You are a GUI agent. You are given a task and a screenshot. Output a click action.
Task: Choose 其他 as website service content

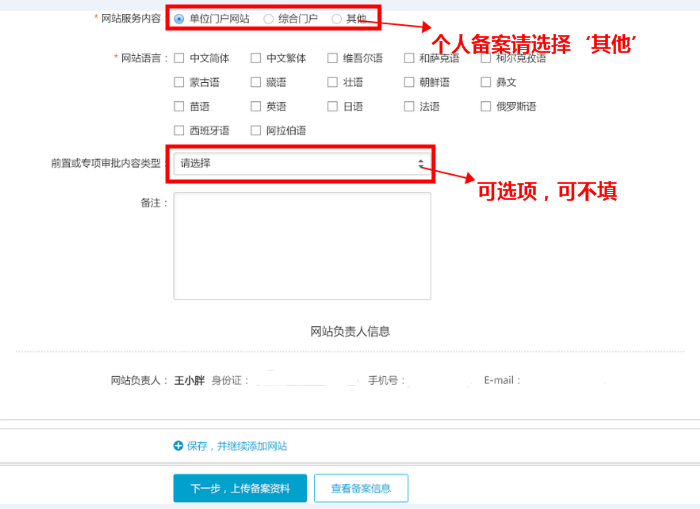[x=336, y=19]
